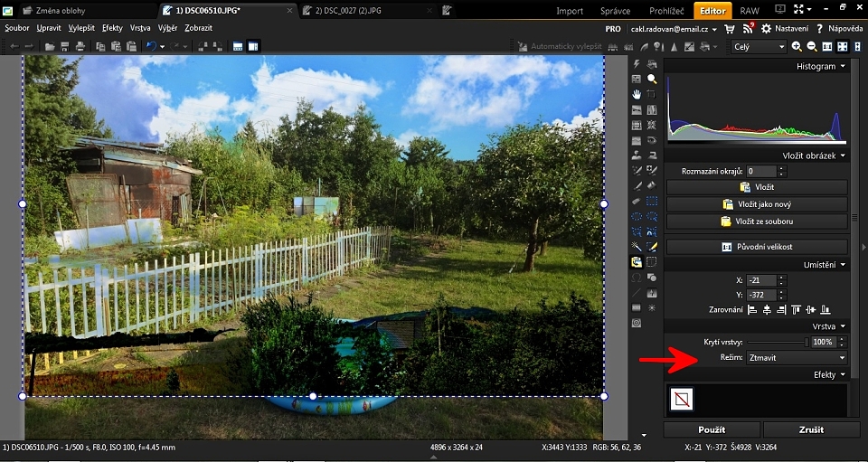Click the Vložit ze souboru button
868x462 pixels.
pos(757,222)
